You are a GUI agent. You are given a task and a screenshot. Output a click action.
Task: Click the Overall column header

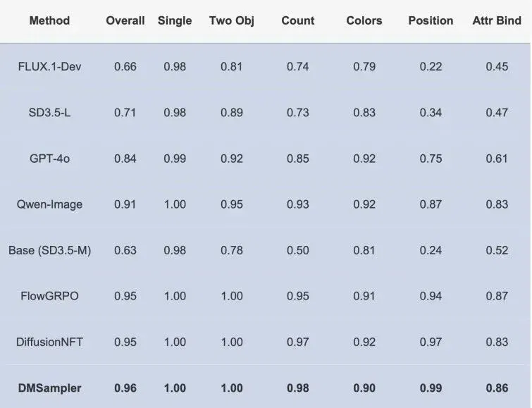pos(125,20)
